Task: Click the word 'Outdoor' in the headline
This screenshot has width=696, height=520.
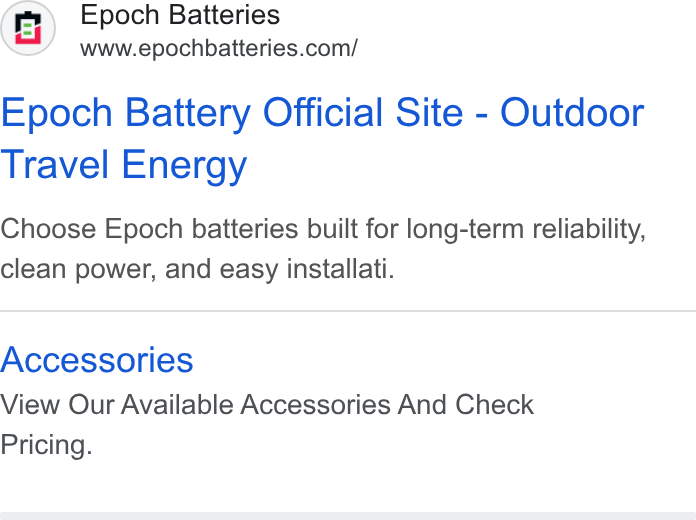Action: [x=572, y=113]
